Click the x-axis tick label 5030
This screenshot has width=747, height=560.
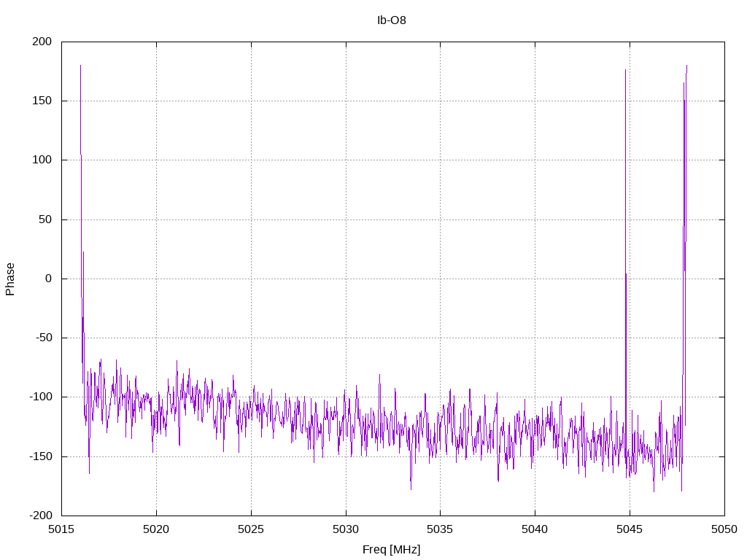(346, 529)
